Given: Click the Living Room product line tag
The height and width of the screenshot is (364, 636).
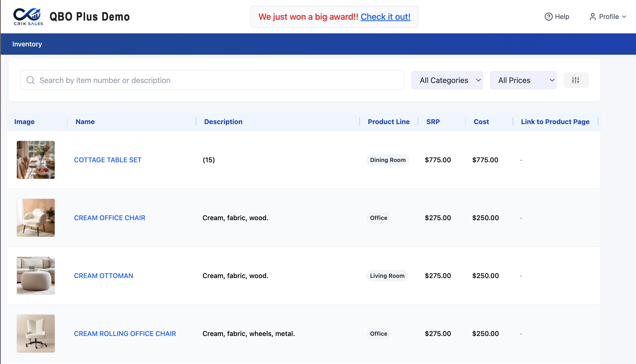Looking at the screenshot, I should [387, 276].
